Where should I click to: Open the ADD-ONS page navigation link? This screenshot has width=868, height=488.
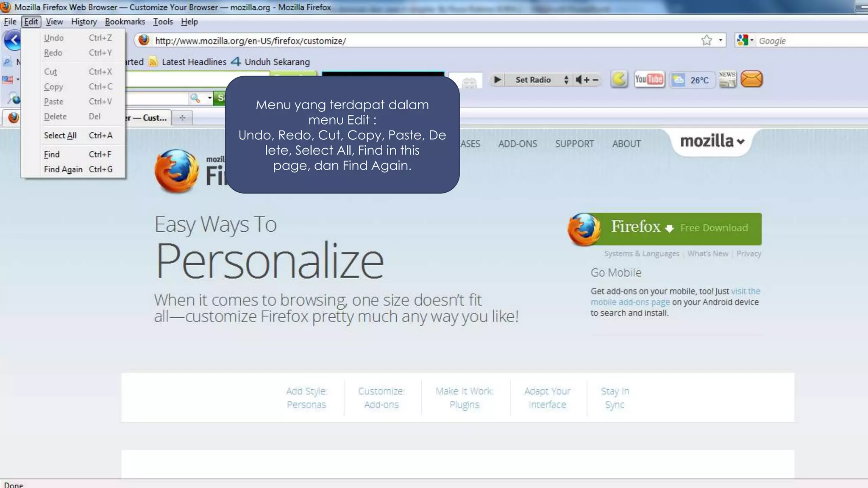(517, 144)
